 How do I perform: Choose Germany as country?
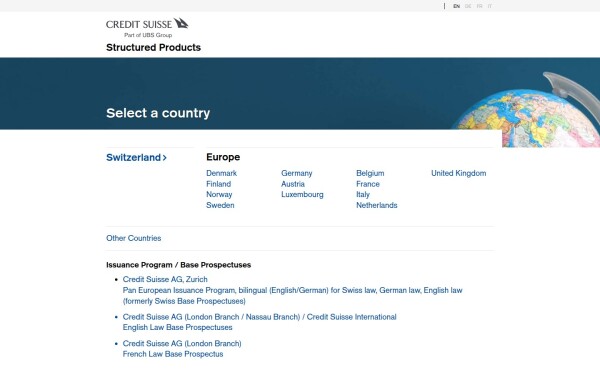[297, 173]
